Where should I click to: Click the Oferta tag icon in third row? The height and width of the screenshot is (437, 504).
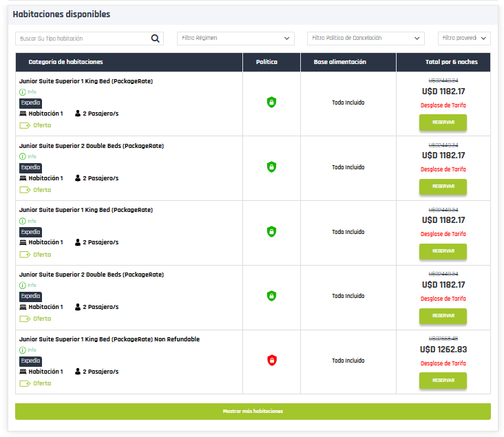(x=25, y=255)
